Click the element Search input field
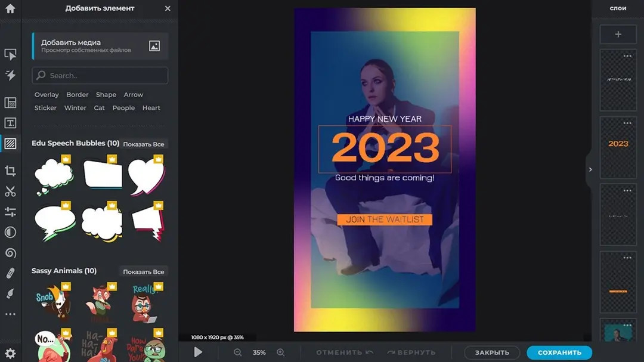Screen dimensions: 644x362 pyautogui.click(x=100, y=76)
